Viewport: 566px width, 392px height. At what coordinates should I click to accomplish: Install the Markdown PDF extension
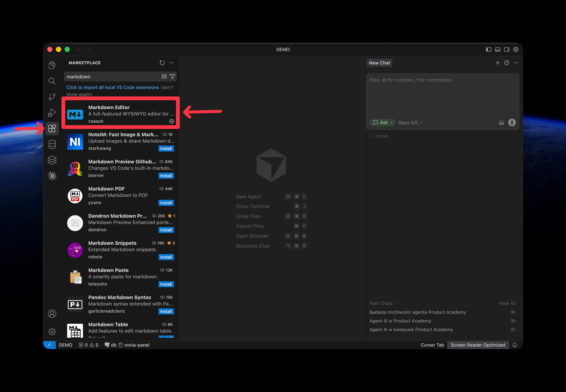pos(166,203)
